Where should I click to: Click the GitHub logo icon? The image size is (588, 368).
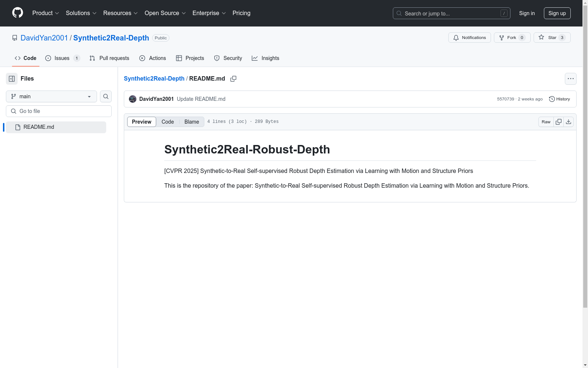click(18, 13)
